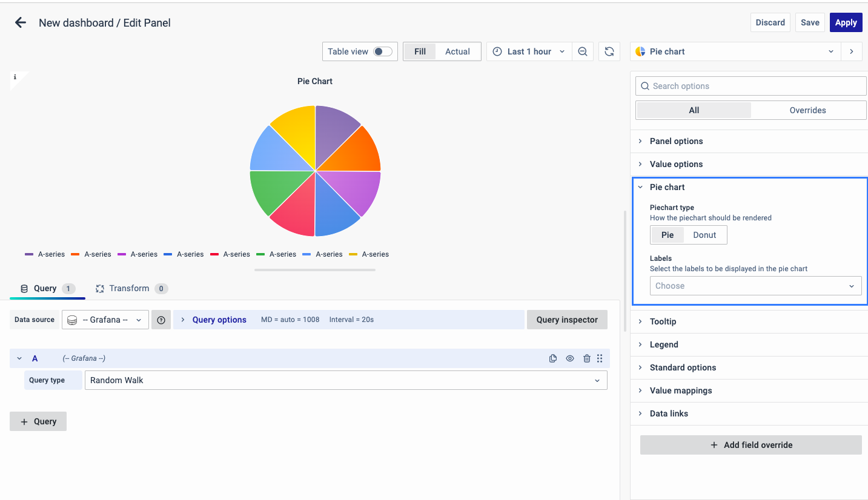Toggle the Table view switch

click(382, 51)
